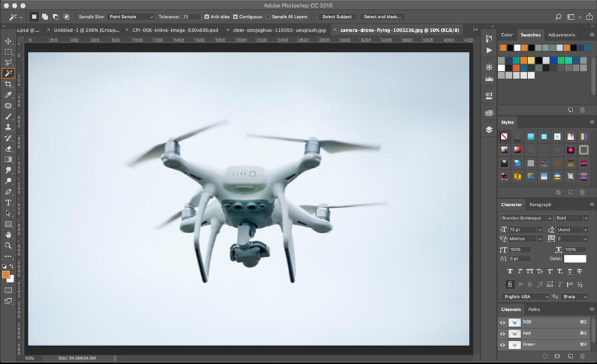Image resolution: width=597 pixels, height=364 pixels.
Task: Select the Zoom tool in toolbar
Action: (x=9, y=245)
